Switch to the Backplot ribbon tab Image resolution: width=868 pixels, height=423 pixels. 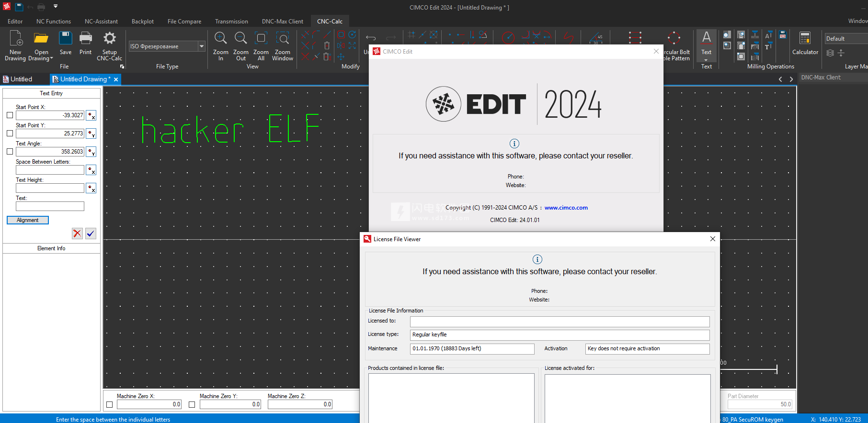coord(143,22)
